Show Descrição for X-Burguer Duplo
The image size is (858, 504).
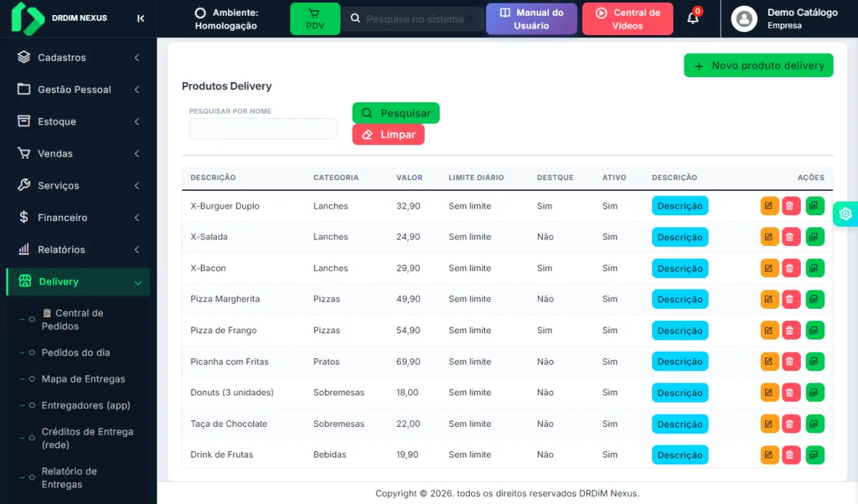680,206
